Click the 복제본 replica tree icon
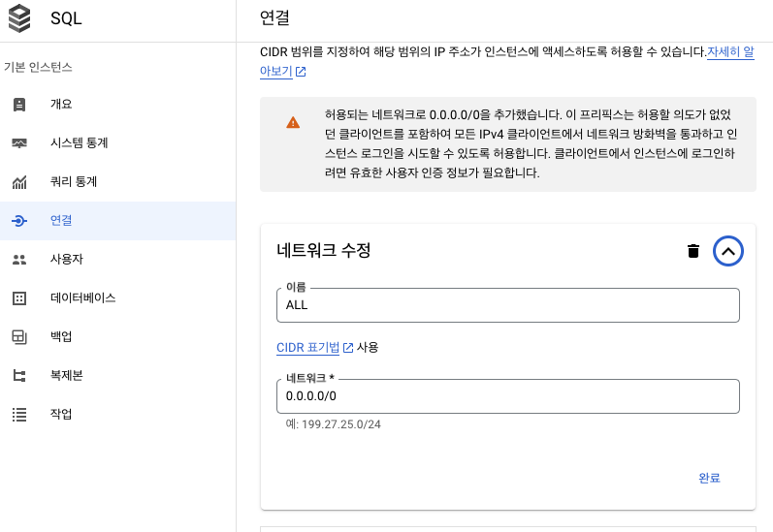 click(x=19, y=376)
